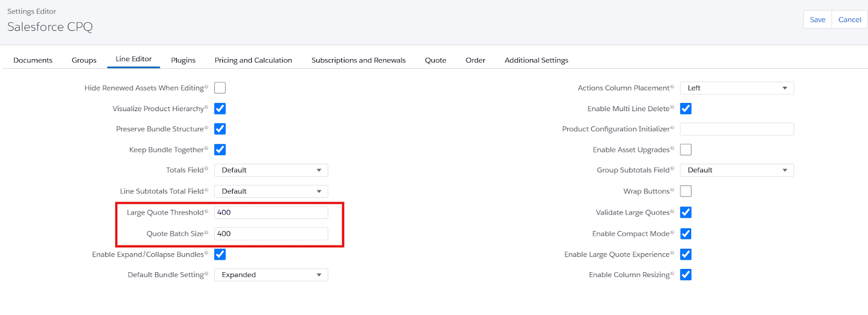Open Group Subtotals Field dropdown

point(737,170)
